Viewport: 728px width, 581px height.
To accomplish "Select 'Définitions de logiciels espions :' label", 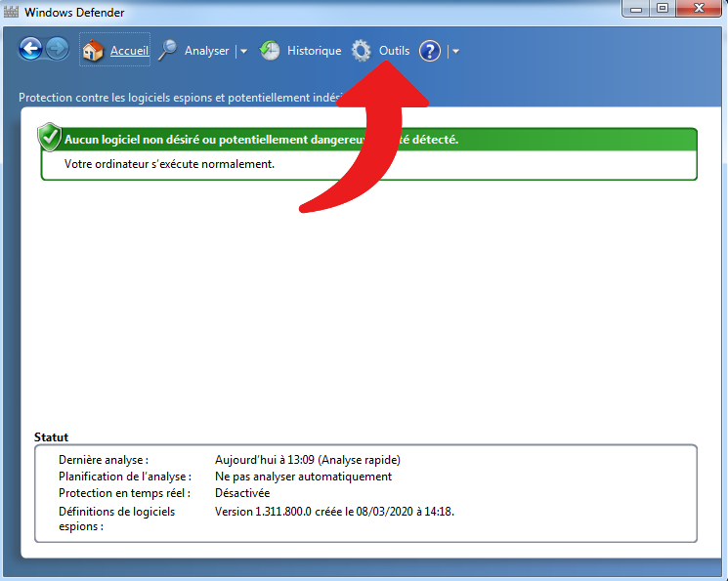I will [x=116, y=519].
